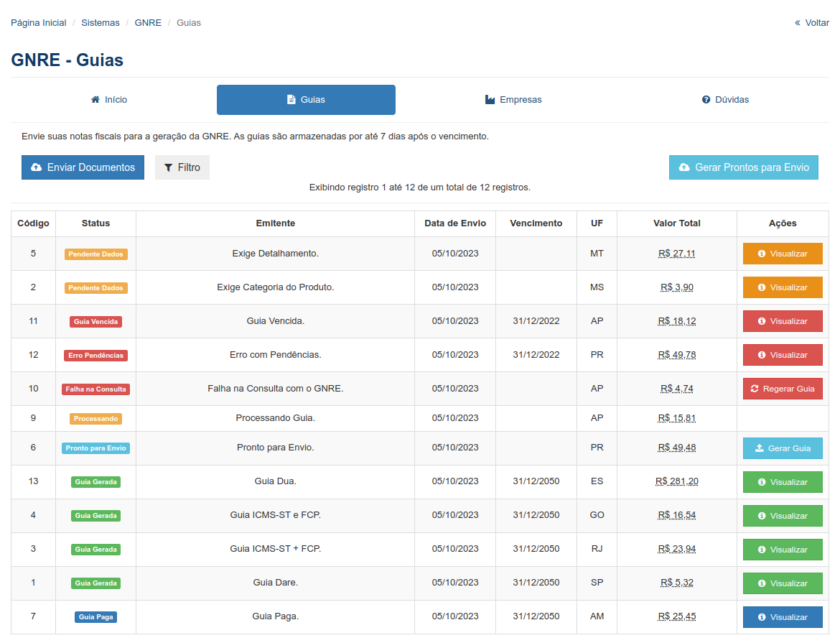Visualizar the Guia Paga row
Image resolution: width=840 pixels, height=643 pixels.
[783, 617]
